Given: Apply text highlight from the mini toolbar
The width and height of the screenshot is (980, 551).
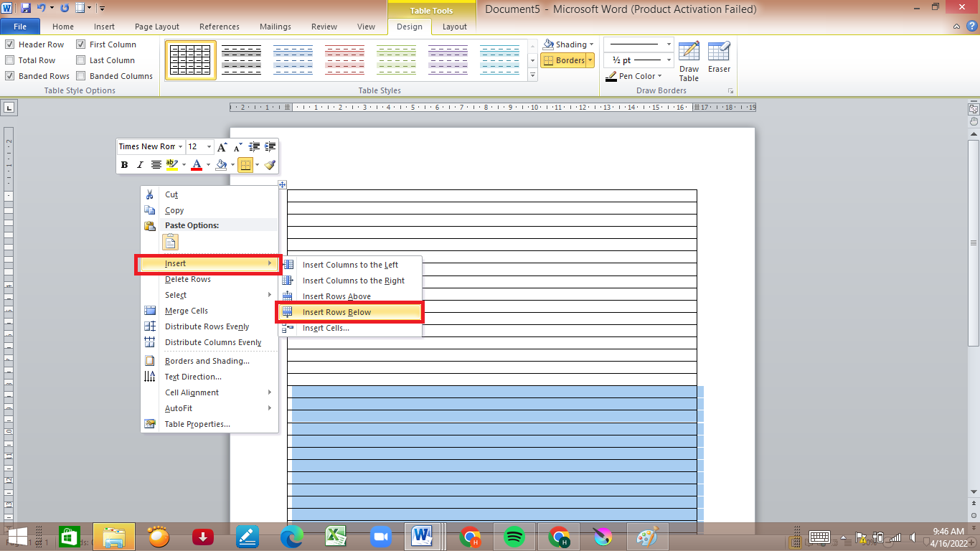Looking at the screenshot, I should (171, 164).
